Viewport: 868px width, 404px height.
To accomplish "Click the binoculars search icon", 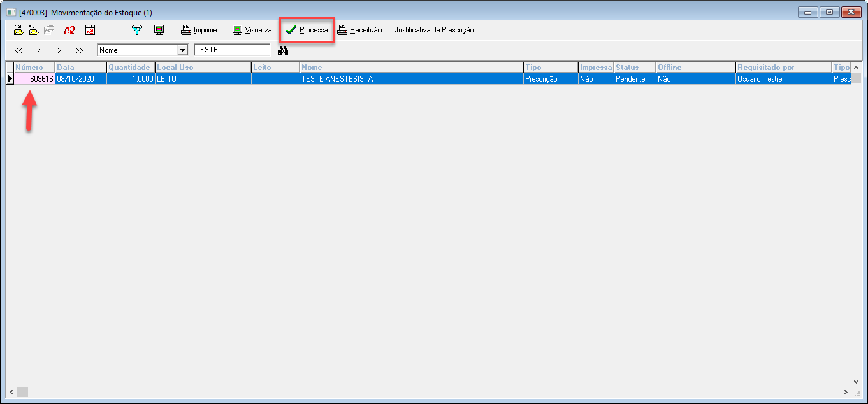I will click(x=284, y=50).
